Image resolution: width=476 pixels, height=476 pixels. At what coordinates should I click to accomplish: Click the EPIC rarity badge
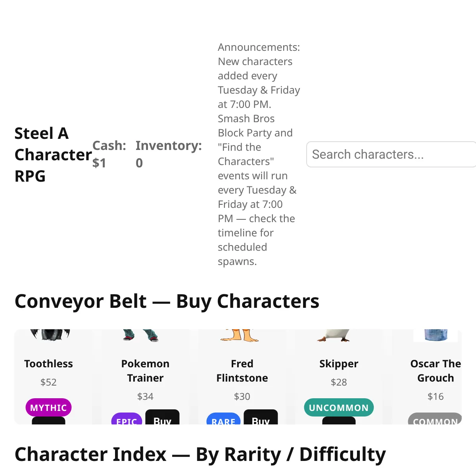[x=127, y=419]
